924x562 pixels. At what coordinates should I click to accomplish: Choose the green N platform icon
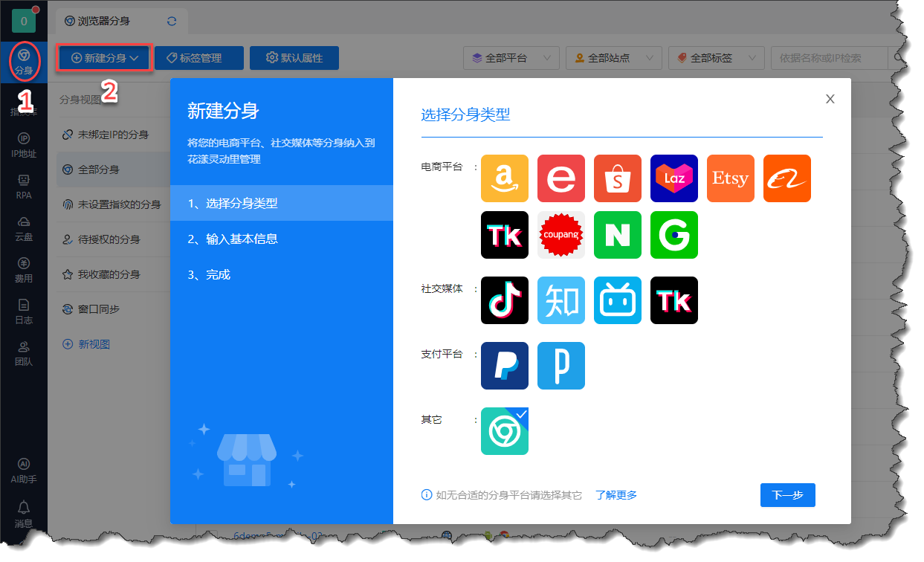point(618,235)
